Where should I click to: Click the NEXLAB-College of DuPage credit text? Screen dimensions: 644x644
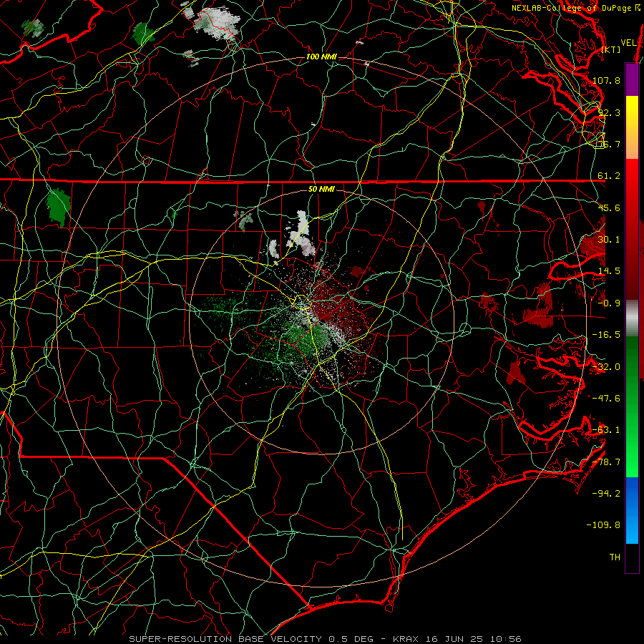pos(576,8)
